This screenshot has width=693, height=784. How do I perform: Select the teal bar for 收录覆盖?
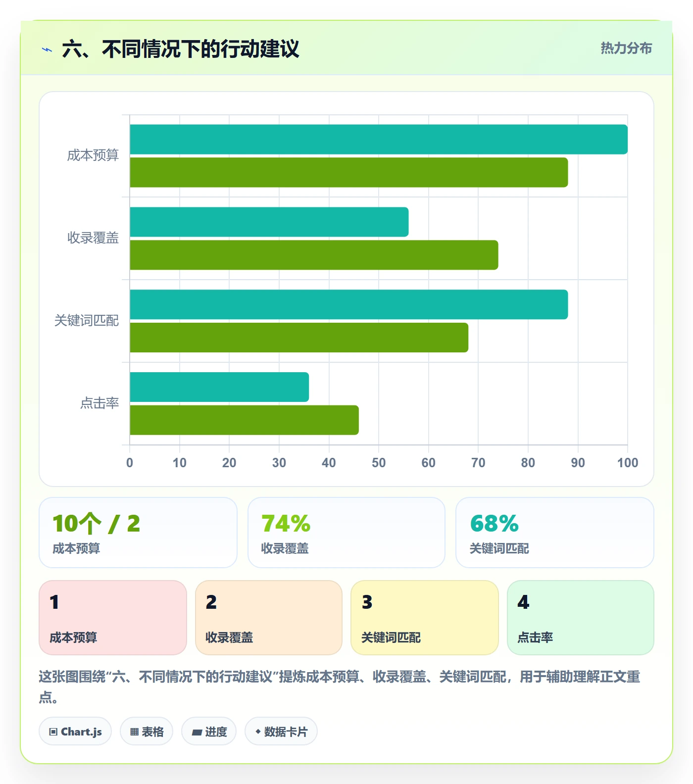tap(269, 222)
